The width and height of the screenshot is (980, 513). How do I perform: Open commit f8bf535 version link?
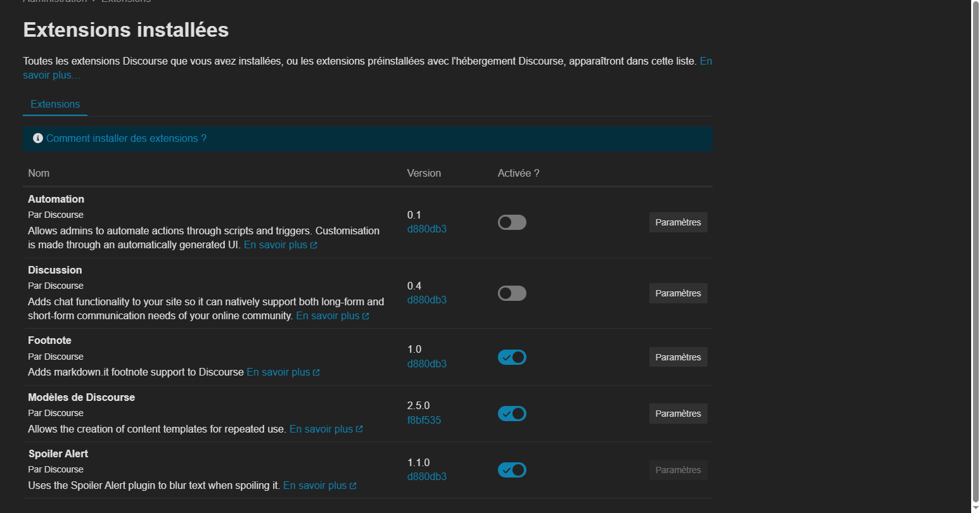tap(424, 420)
